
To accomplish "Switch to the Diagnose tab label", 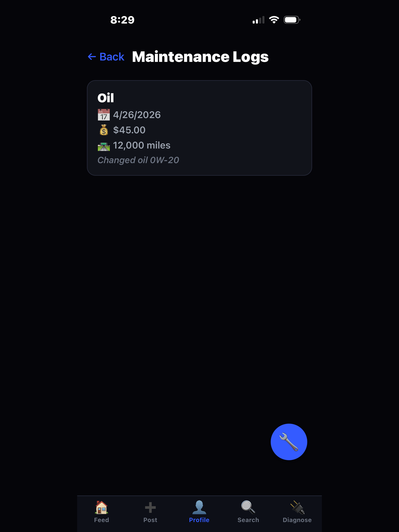I will pyautogui.click(x=297, y=520).
